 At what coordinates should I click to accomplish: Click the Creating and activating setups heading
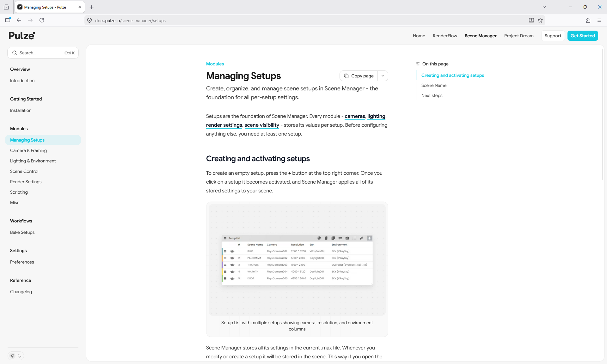click(x=258, y=159)
